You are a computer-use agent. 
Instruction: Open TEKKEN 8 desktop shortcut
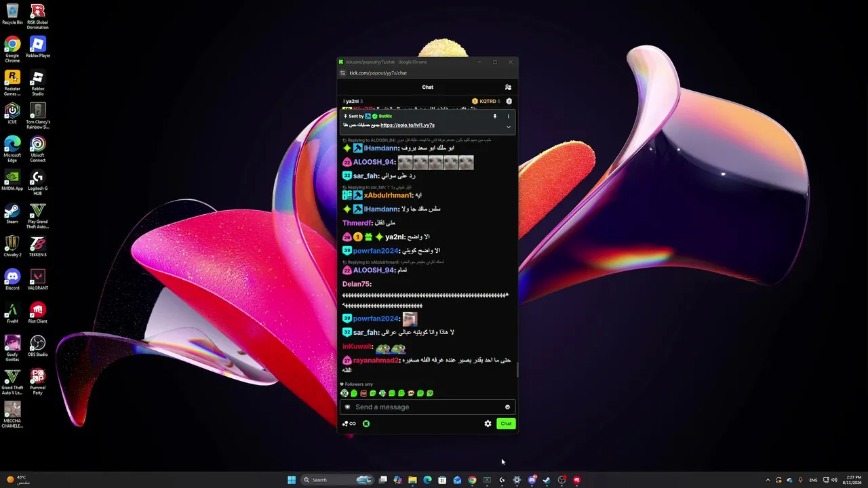click(x=38, y=247)
